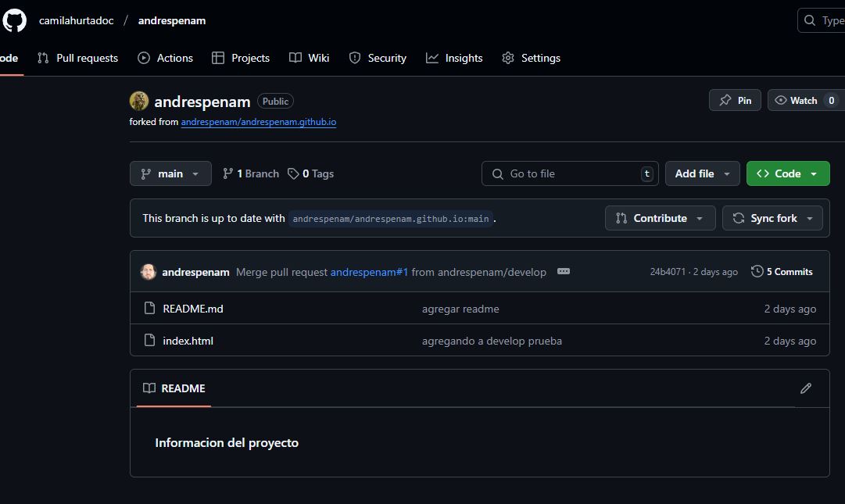The image size is (845, 504).
Task: Open the main branch dropdown
Action: [x=170, y=173]
